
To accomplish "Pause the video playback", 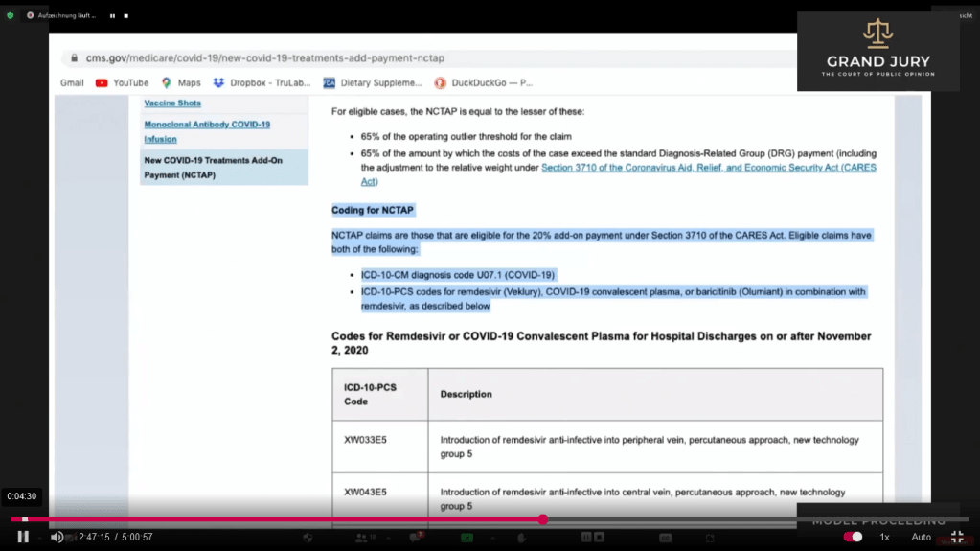I will click(x=23, y=537).
